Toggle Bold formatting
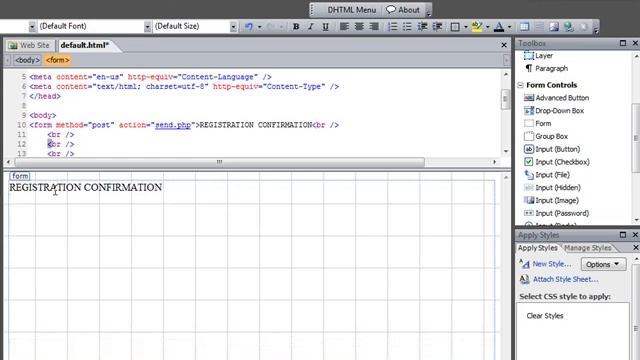This screenshot has height=360, width=640. point(296,27)
